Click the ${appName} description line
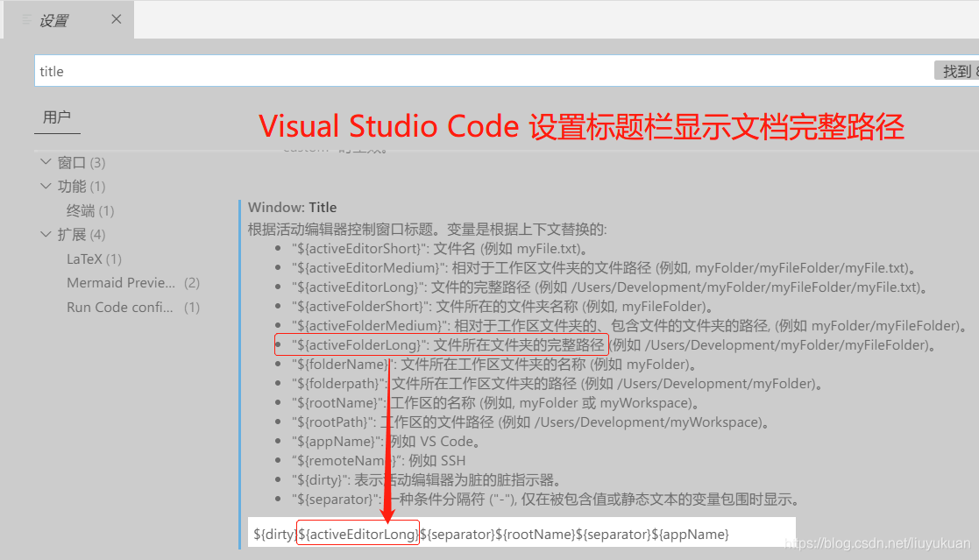This screenshot has height=560, width=979. [x=387, y=442]
